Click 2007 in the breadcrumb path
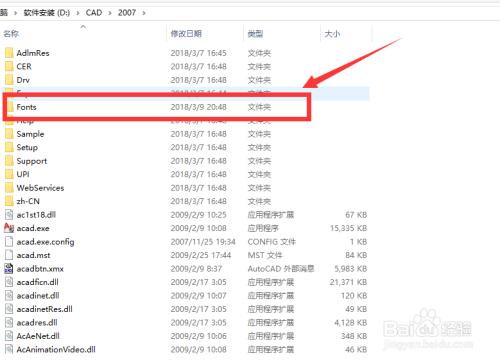Screen dimensions: 500x362 tap(127, 13)
